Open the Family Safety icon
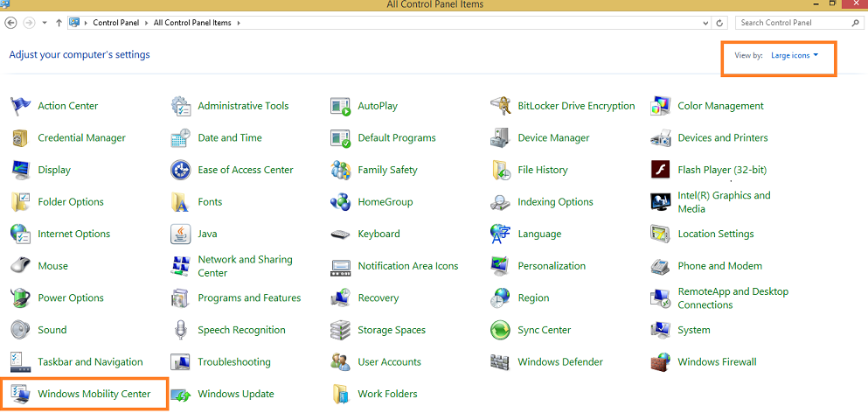The image size is (868, 413). pyautogui.click(x=340, y=171)
